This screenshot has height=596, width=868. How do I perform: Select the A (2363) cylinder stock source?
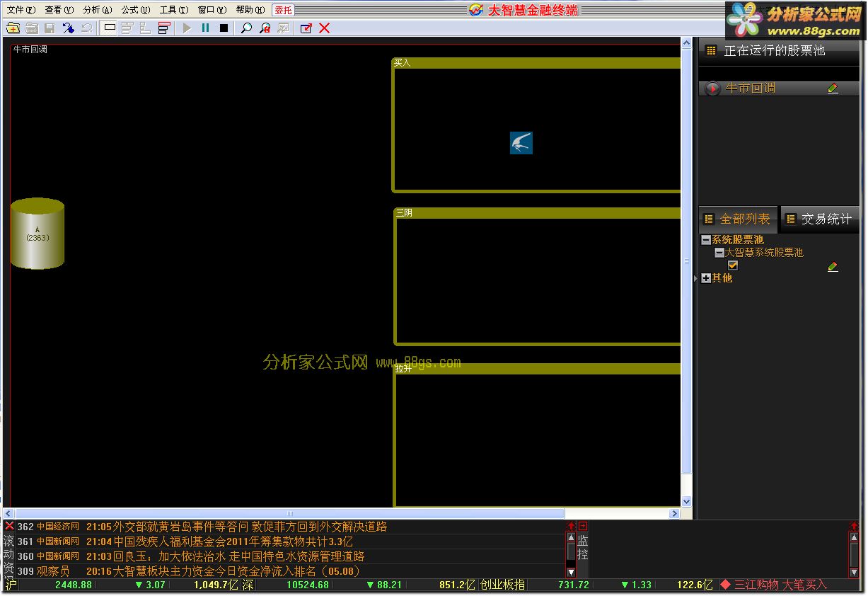point(37,234)
